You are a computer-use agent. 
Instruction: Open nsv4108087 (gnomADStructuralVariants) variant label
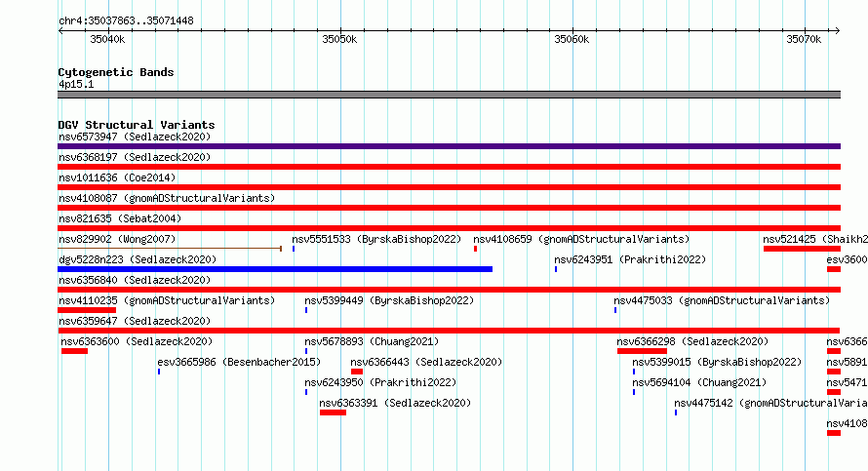point(167,198)
